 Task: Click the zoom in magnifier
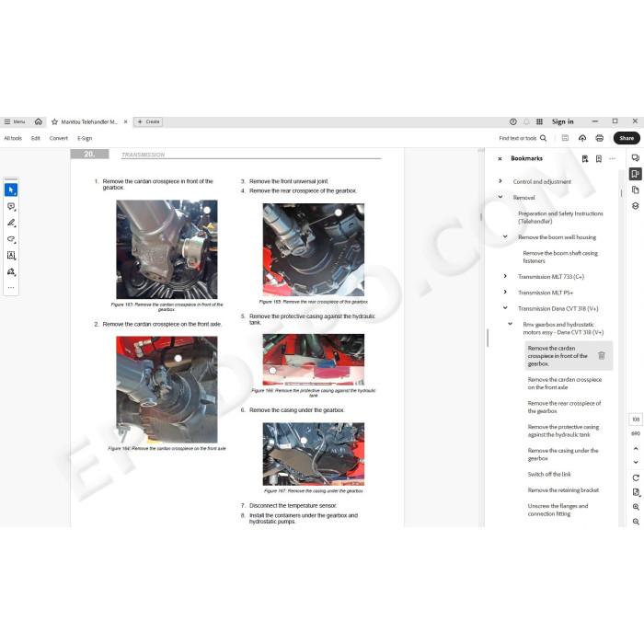pyautogui.click(x=636, y=507)
